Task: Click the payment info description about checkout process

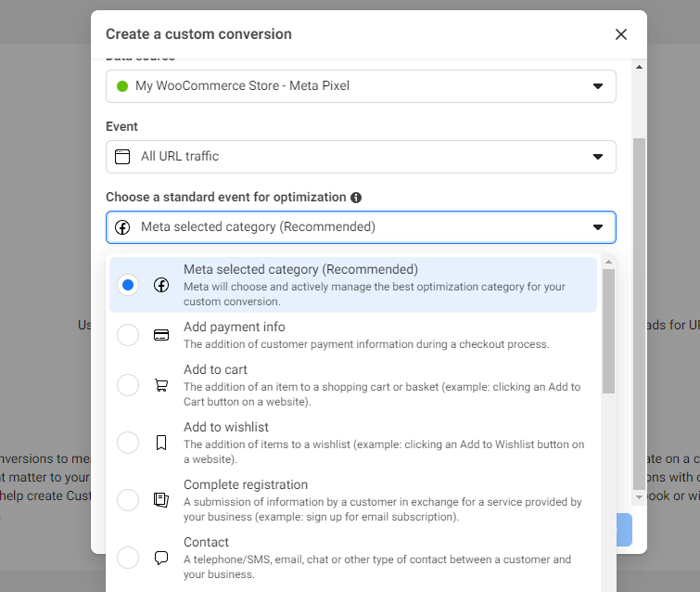Action: pos(366,344)
